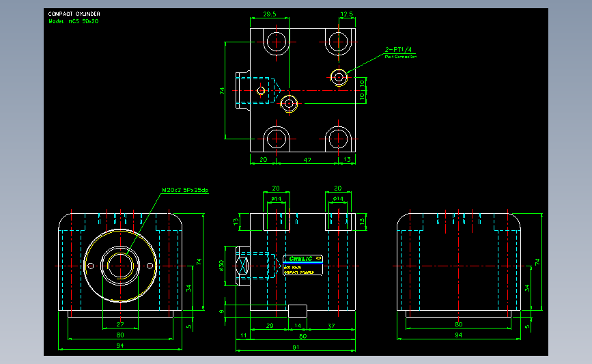The height and width of the screenshot is (364, 592).
Task: Select the 34 dimension in the front view
Action: 188,288
